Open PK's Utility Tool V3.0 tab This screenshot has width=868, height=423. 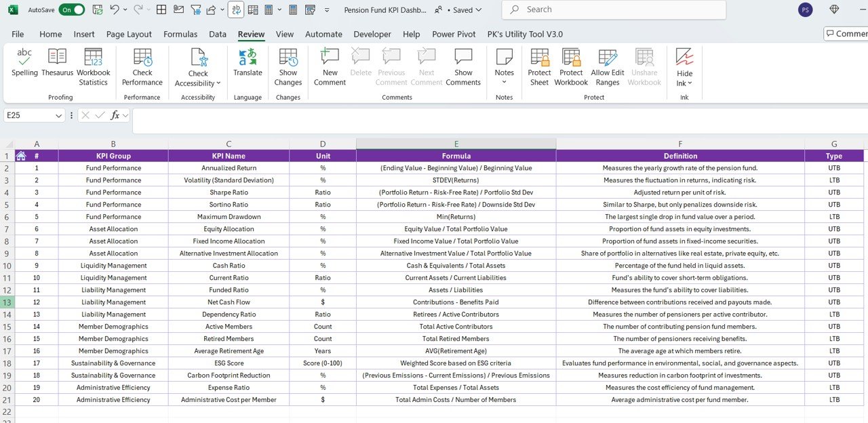pos(525,34)
